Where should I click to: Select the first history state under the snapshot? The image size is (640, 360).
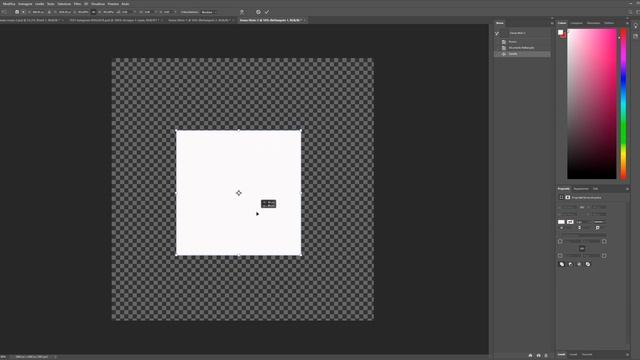click(x=522, y=42)
